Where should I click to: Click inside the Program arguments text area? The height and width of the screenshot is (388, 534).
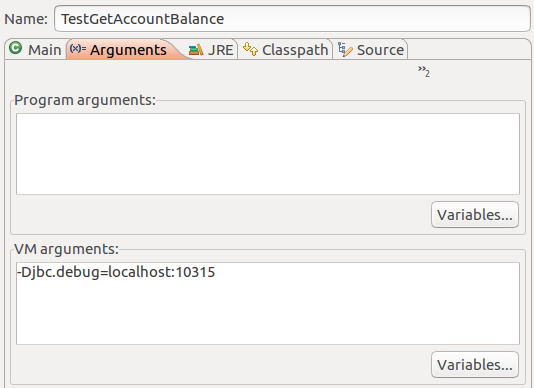click(268, 154)
